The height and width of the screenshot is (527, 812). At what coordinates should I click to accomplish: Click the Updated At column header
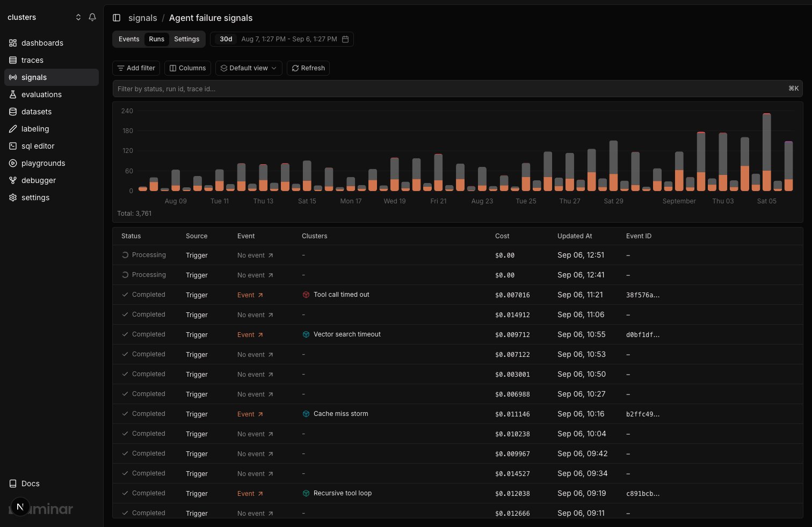[x=575, y=236]
